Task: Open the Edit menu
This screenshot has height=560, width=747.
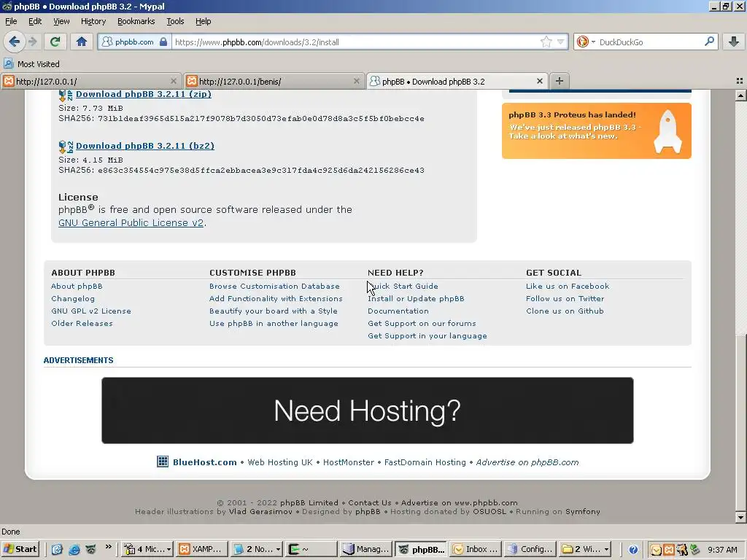Action: (35, 21)
